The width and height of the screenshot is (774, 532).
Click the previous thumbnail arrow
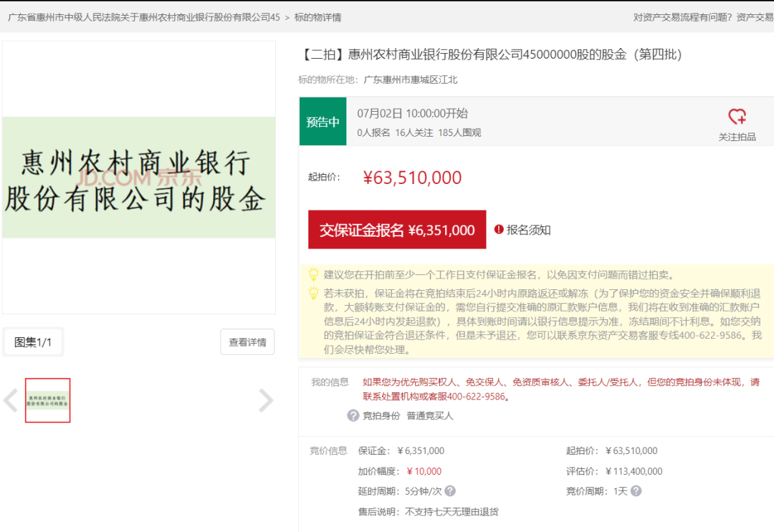pos(10,400)
